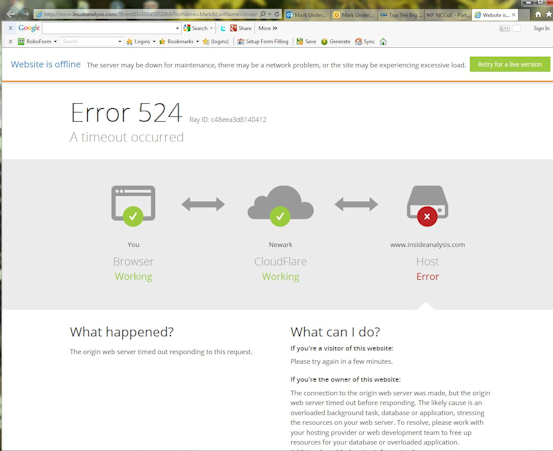
Task: Switch to the Top Ten Big tab
Action: [x=401, y=15]
